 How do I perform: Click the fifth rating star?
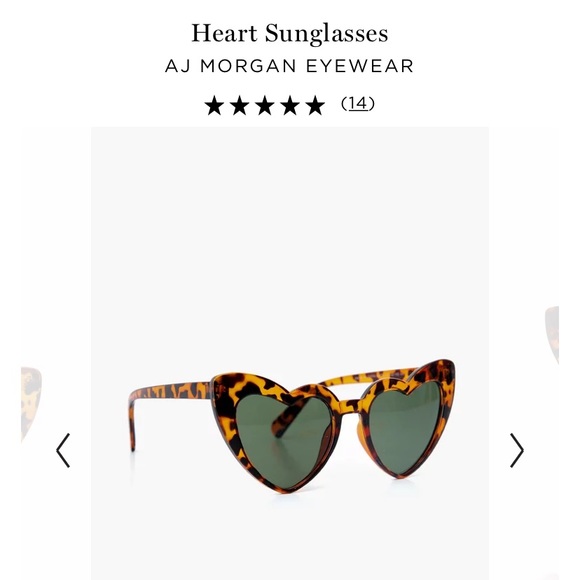[315, 105]
